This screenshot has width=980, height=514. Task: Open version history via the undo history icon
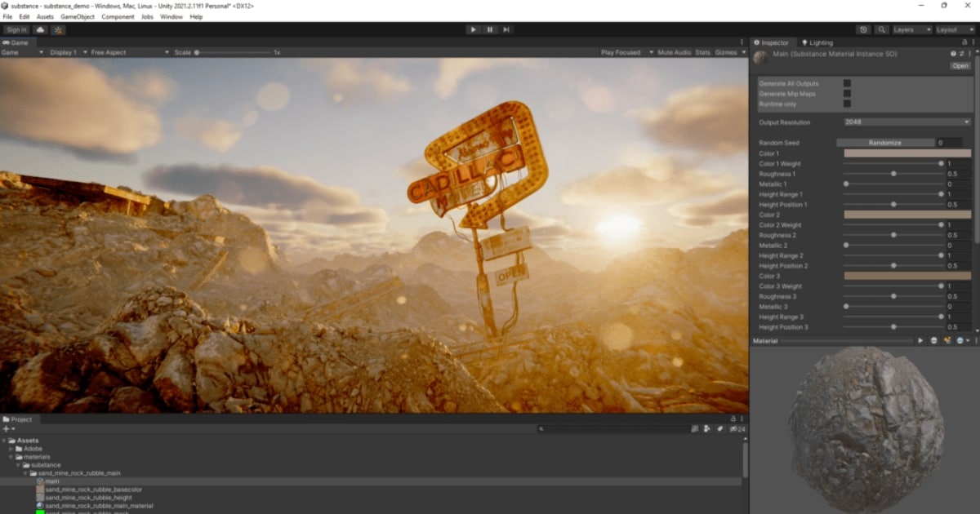click(864, 29)
